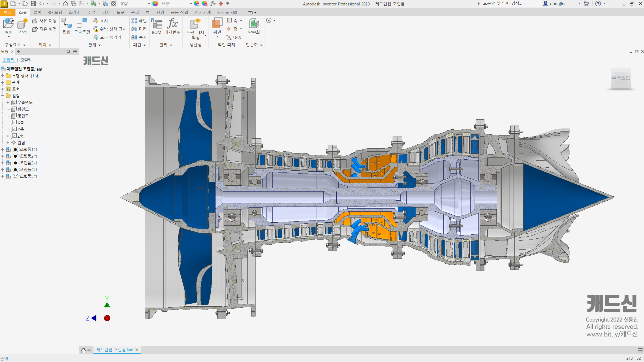The height and width of the screenshot is (362, 644).
Task: Click the browser search magnifier icon
Action: point(68,51)
